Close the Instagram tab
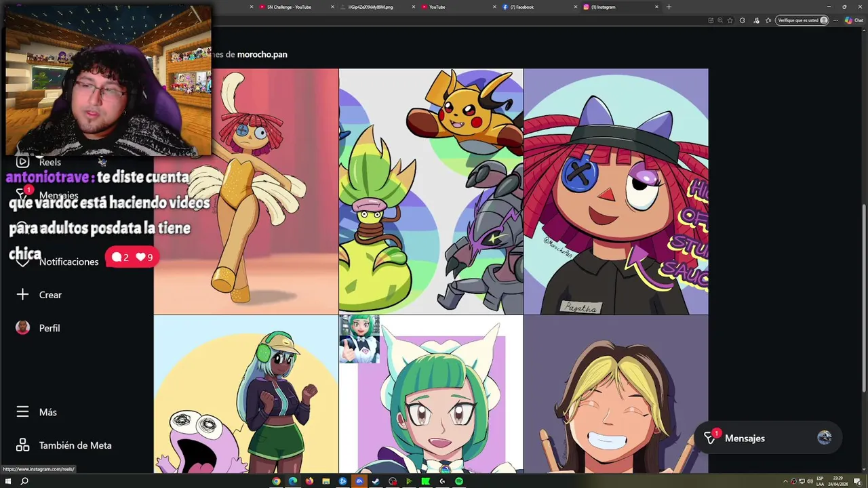Image resolution: width=868 pixels, height=488 pixels. tap(656, 7)
